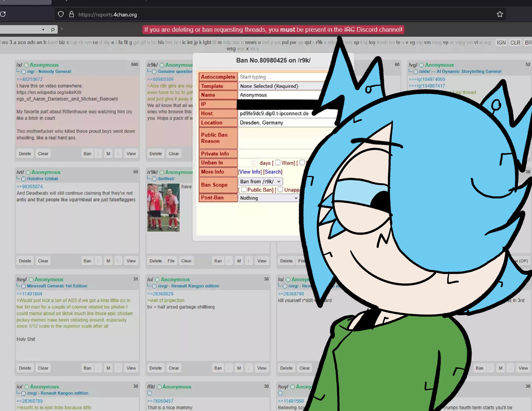Open ban options dots on /vt/ card
The height and width of the screenshot is (411, 532).
pyautogui.click(x=98, y=261)
